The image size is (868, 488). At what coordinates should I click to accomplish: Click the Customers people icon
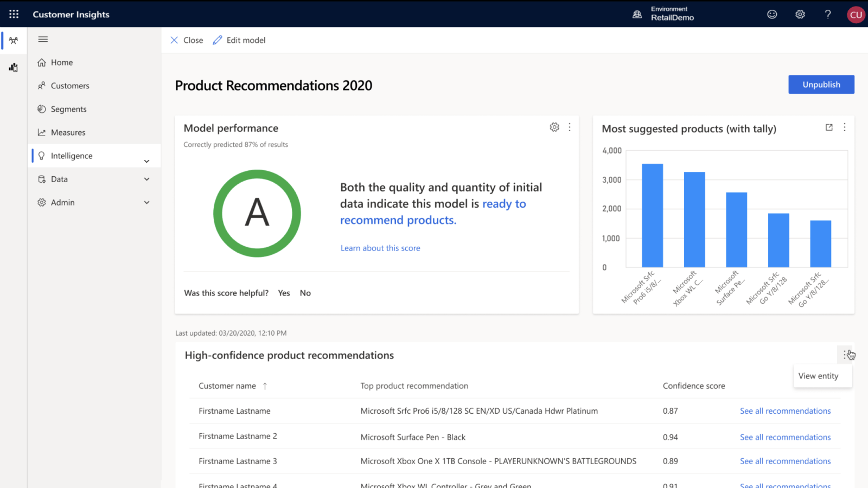pos(42,86)
